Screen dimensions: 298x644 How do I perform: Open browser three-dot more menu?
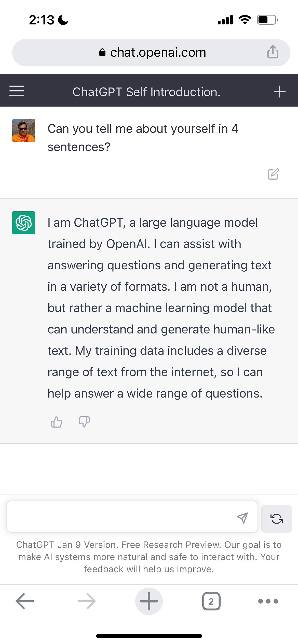(x=268, y=601)
